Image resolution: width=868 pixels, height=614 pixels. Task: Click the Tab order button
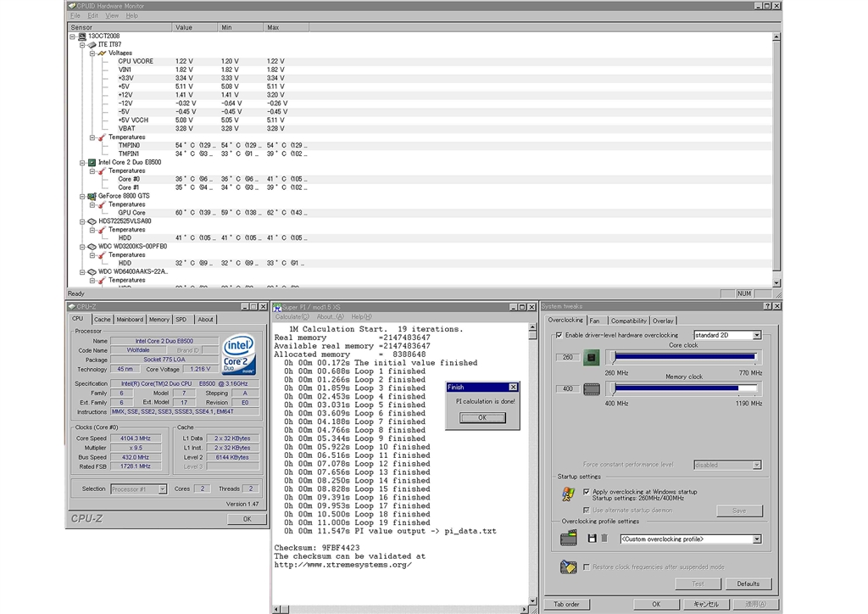coord(567,605)
